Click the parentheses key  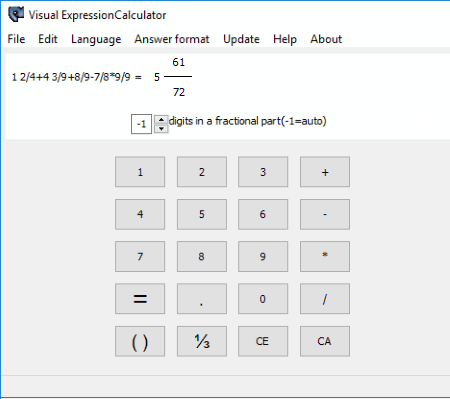click(x=140, y=341)
